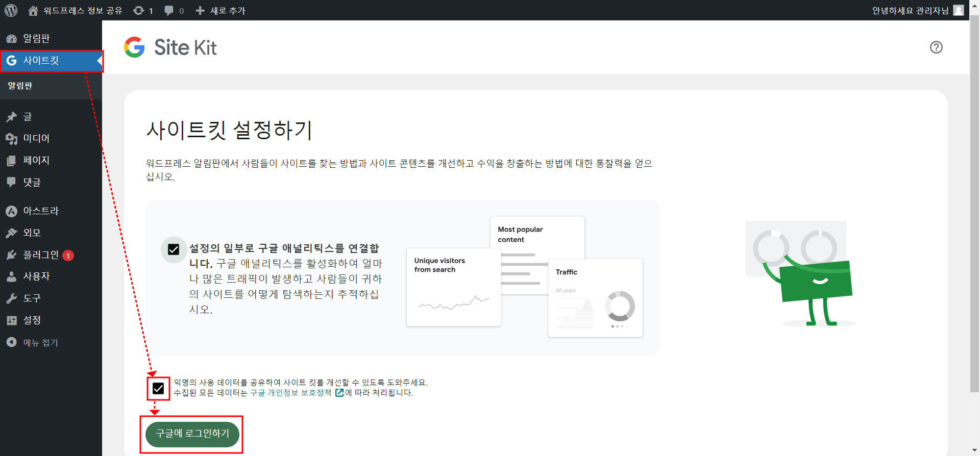Open the 플러그인 menu label
Screen dimensions: 980x456
41,255
